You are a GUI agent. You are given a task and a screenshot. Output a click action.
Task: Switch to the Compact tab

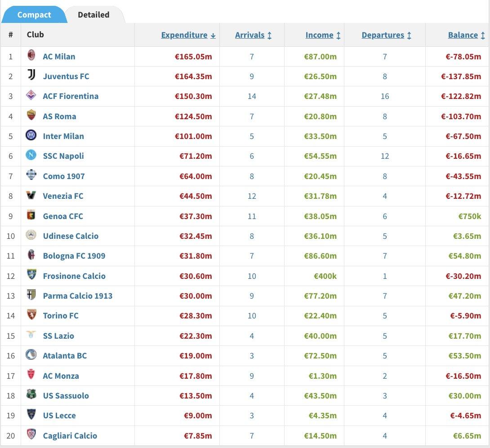pyautogui.click(x=34, y=15)
